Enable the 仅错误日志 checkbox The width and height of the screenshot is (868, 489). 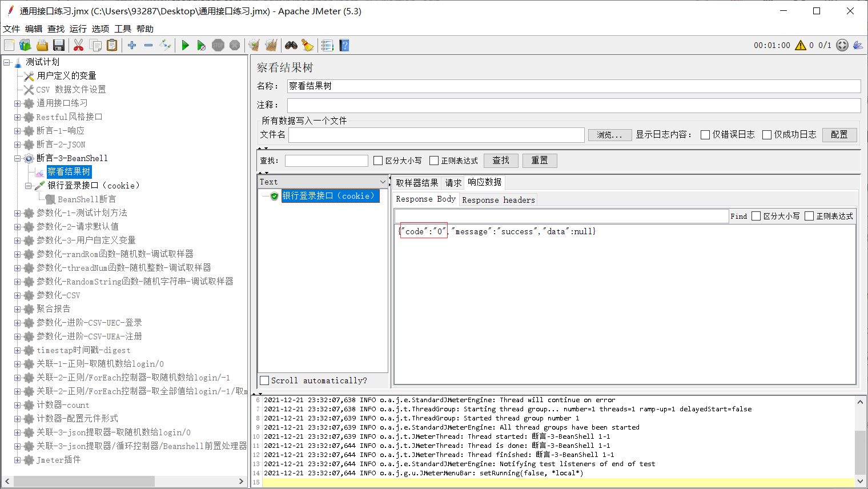point(705,135)
